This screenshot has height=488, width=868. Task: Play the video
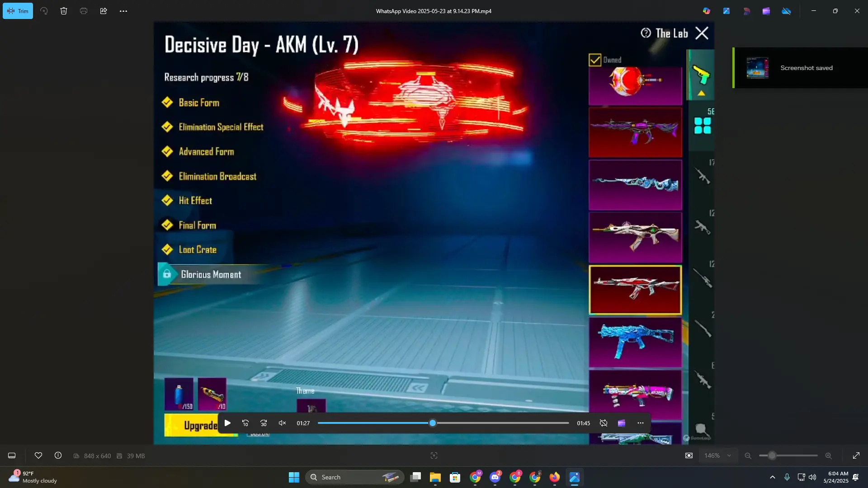click(x=227, y=423)
